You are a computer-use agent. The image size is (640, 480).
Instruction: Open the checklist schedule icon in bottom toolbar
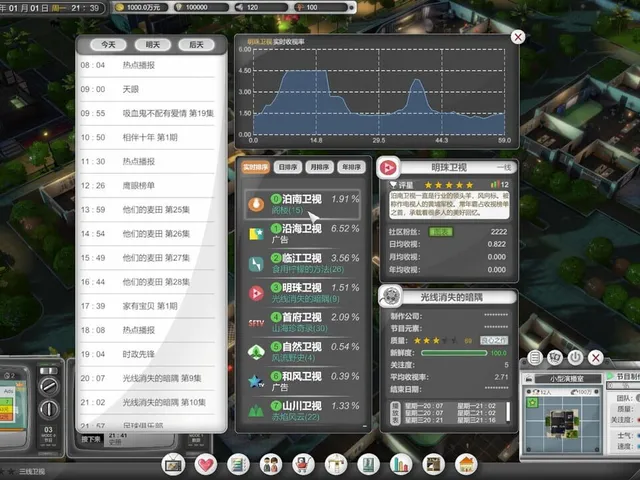238,464
